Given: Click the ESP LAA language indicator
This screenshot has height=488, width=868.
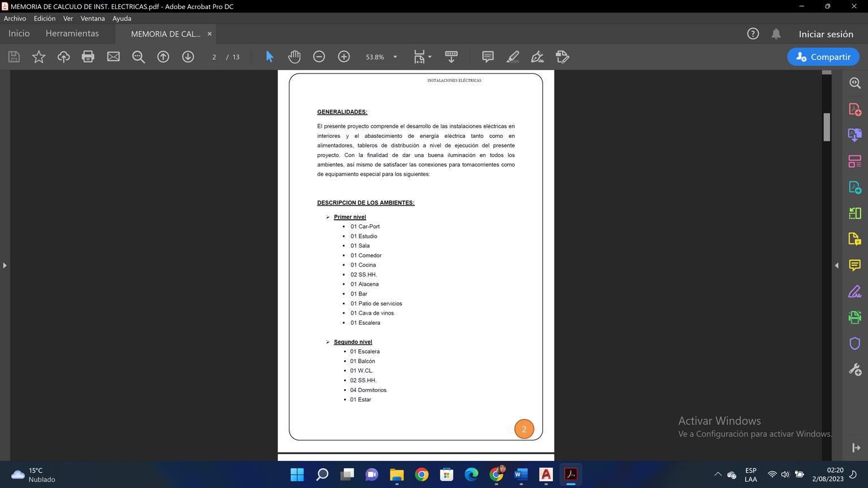Looking at the screenshot, I should pos(750,474).
